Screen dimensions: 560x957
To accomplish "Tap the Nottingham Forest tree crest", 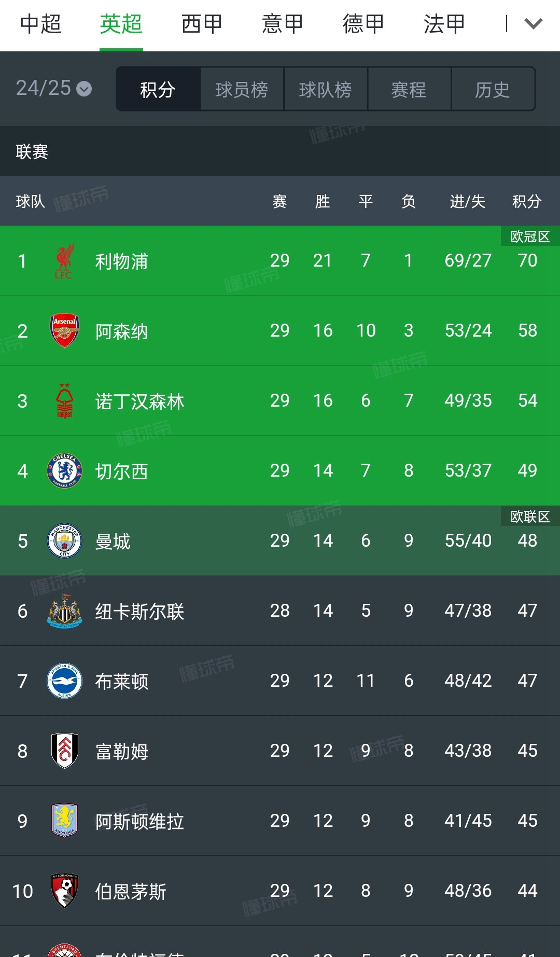I will (64, 400).
